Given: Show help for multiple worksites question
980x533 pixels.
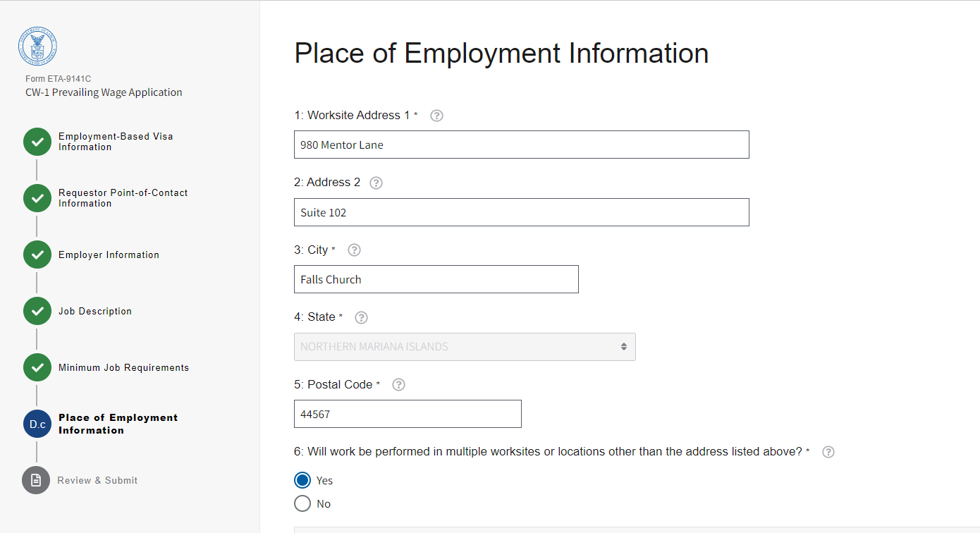Looking at the screenshot, I should point(828,452).
